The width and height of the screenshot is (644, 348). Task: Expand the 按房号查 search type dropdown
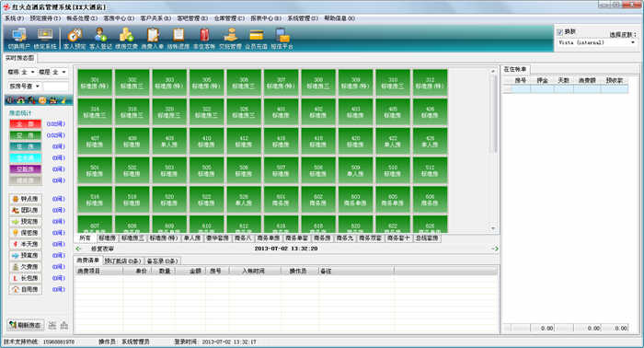point(25,87)
